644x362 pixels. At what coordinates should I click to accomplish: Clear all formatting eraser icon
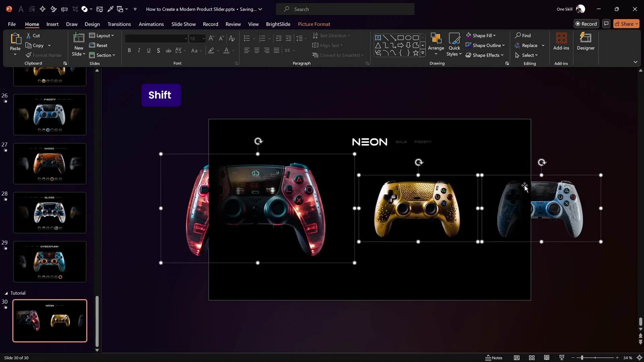232,39
